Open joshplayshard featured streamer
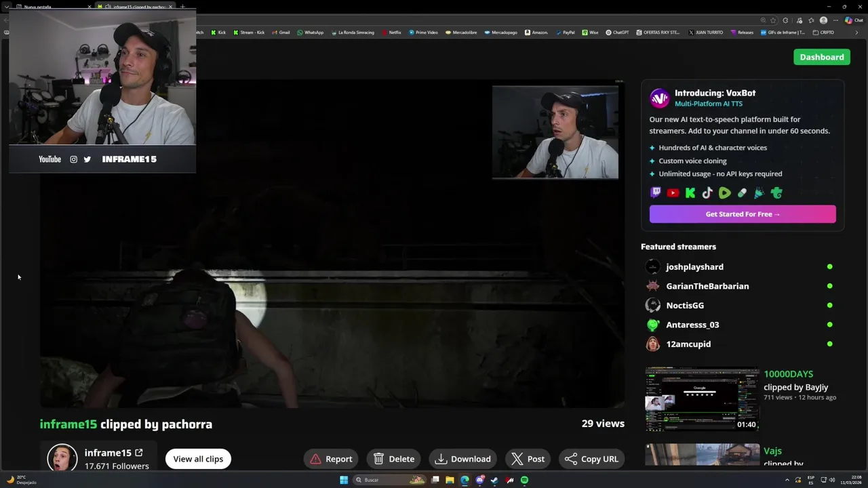 [694, 267]
